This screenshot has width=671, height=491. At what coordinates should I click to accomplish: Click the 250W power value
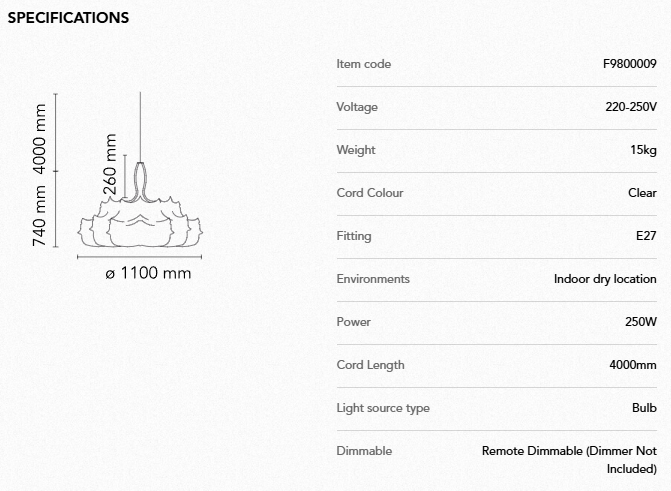(640, 322)
